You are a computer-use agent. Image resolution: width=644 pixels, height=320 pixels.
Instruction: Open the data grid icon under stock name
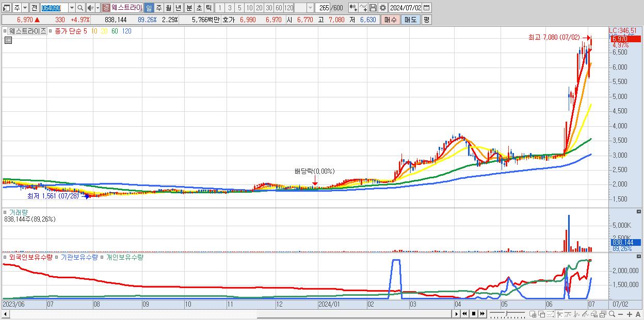click(8, 40)
